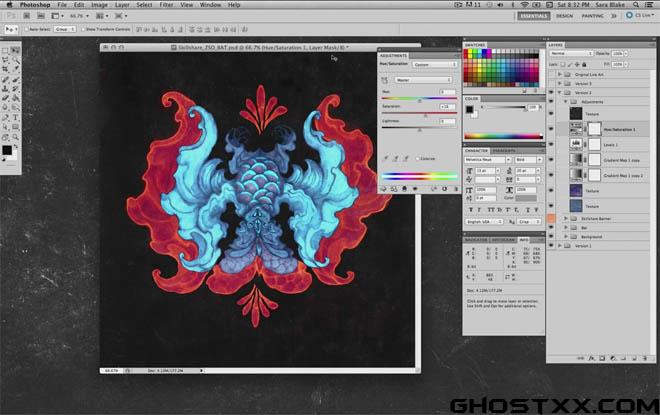Screen dimensions: 660x415
Task: Open macOS Spotlight search
Action: click(x=636, y=5)
